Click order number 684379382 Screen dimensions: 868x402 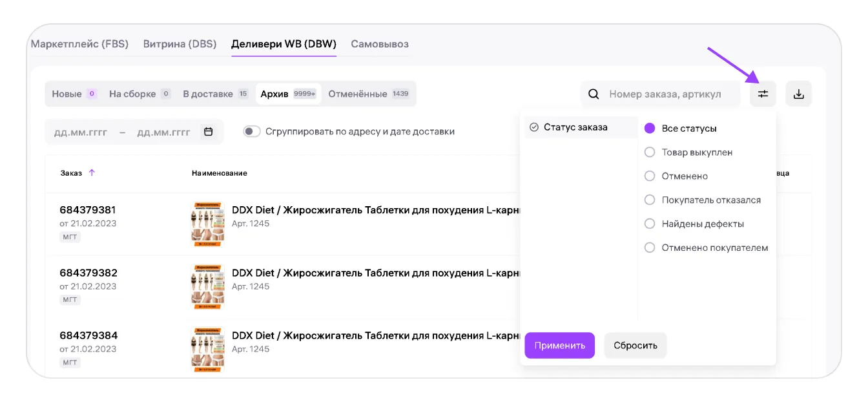88,273
